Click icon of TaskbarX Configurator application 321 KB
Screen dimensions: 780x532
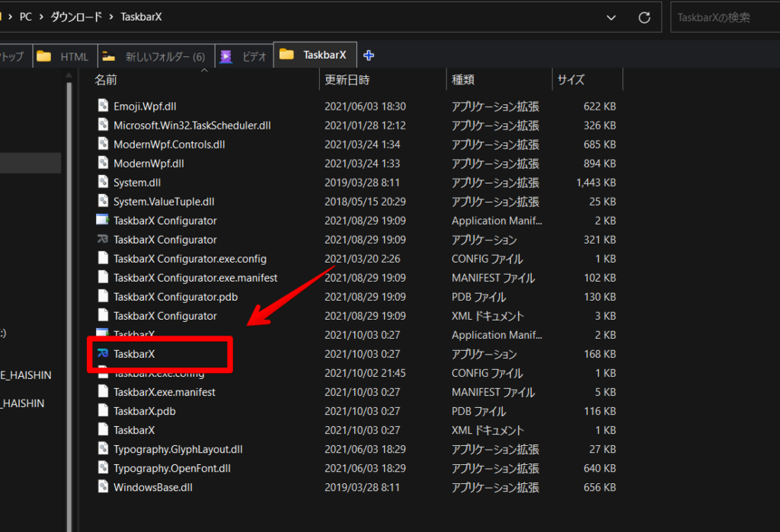[103, 239]
